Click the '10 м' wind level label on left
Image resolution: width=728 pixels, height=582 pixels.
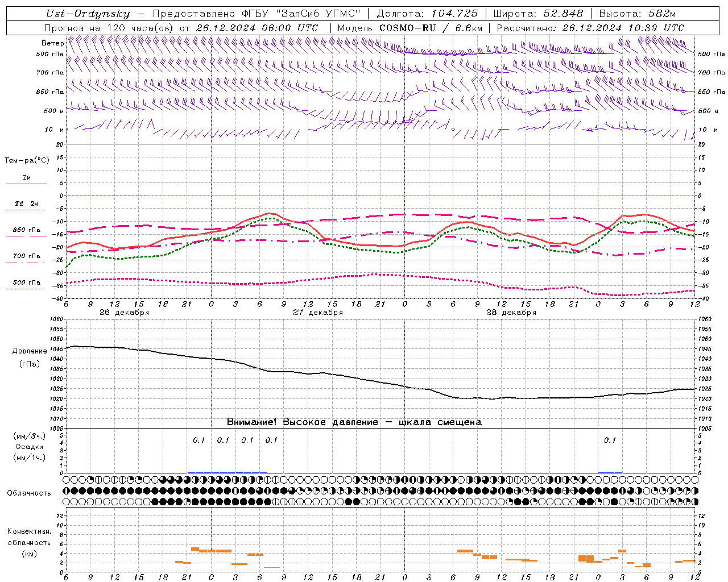click(54, 130)
